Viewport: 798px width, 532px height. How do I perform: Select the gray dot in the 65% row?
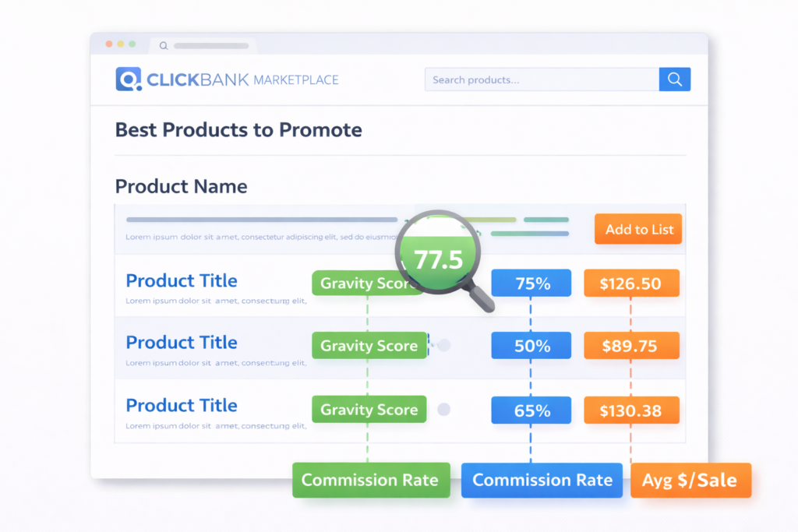coord(443,409)
